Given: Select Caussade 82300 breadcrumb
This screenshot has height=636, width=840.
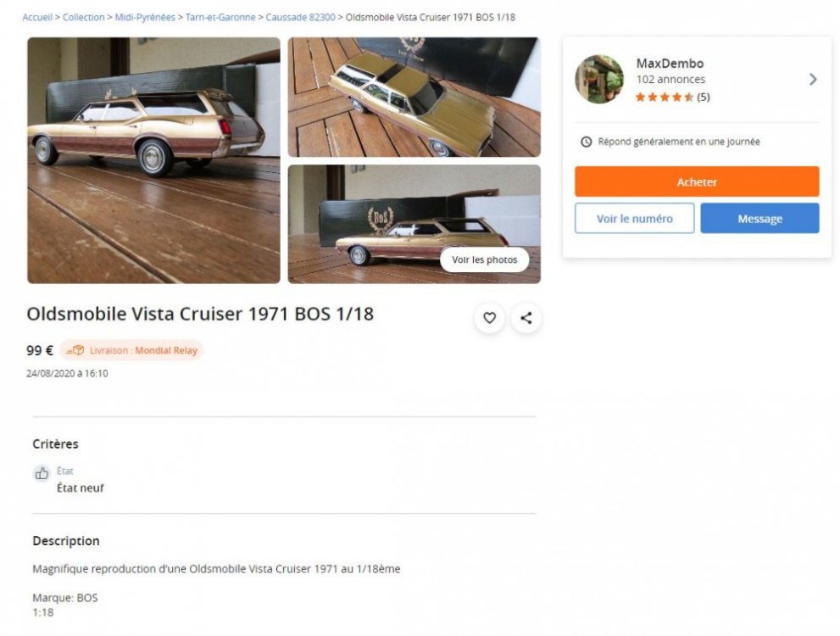Looking at the screenshot, I should pyautogui.click(x=300, y=17).
